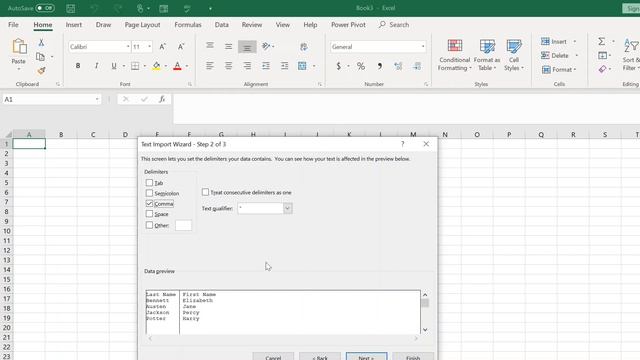
Task: Click the ribbon Search box
Action: pyautogui.click(x=394, y=25)
